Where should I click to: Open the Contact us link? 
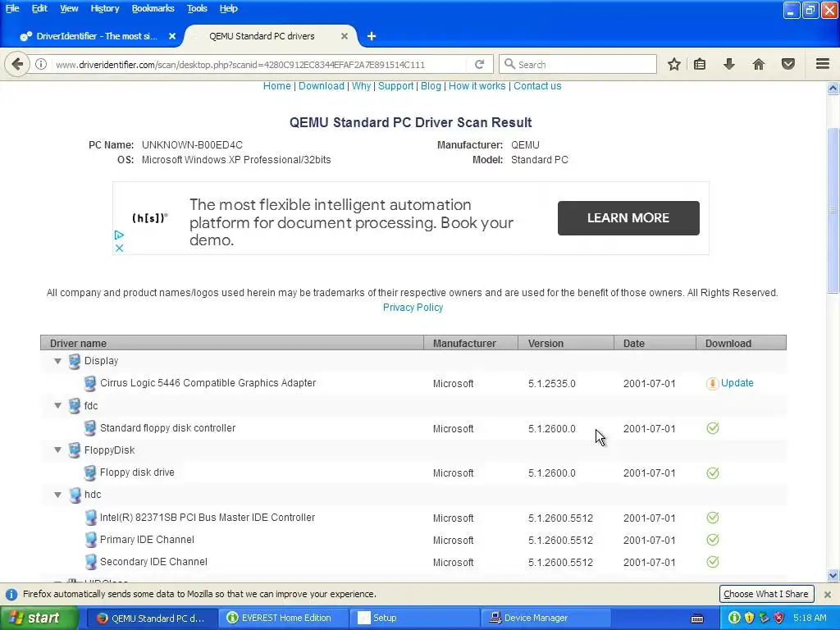coord(537,85)
